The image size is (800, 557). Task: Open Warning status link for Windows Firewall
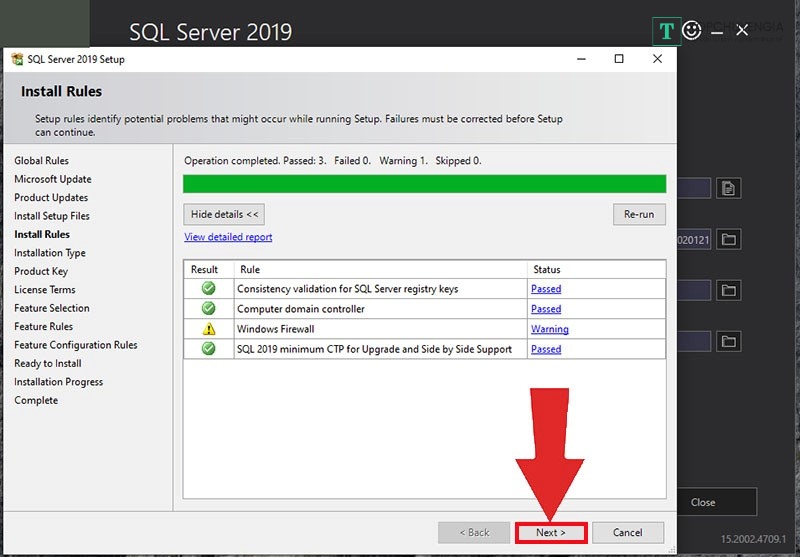point(549,329)
